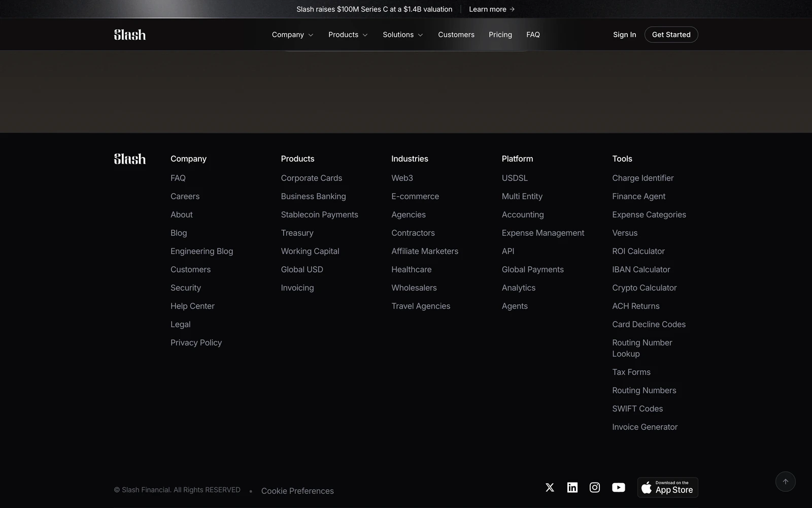The height and width of the screenshot is (508, 812).
Task: Open Cookie Preferences
Action: tap(297, 491)
